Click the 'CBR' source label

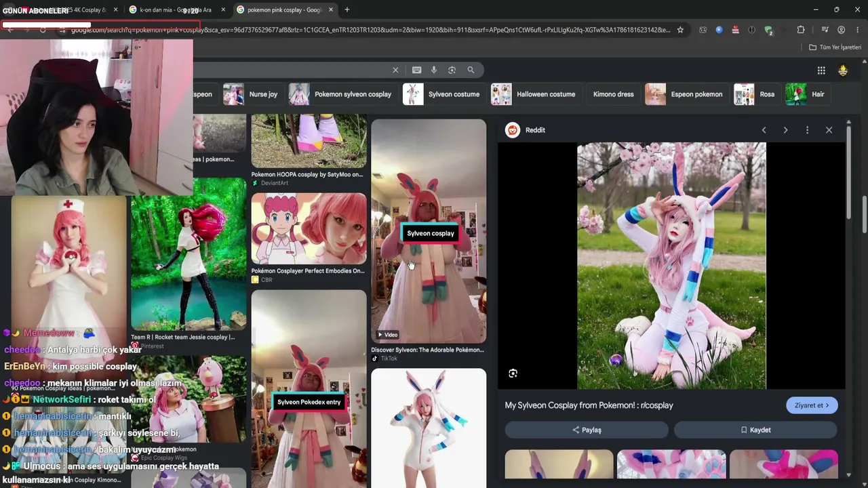267,280
